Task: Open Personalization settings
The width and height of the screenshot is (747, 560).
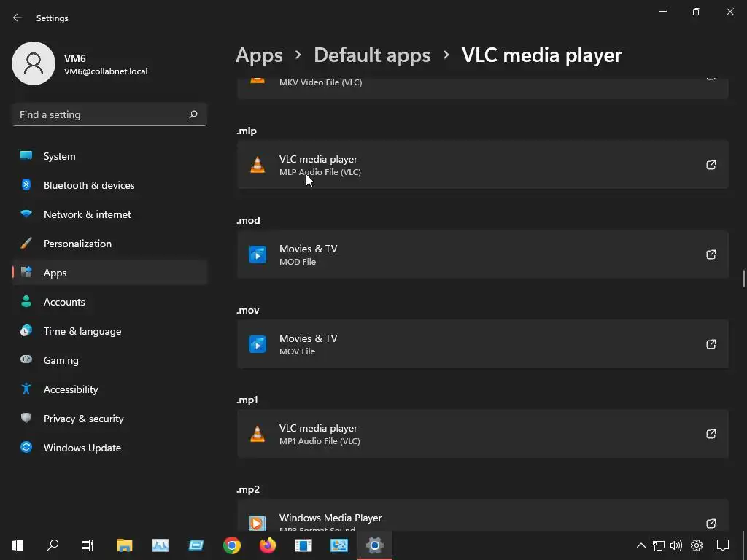Action: (109, 244)
